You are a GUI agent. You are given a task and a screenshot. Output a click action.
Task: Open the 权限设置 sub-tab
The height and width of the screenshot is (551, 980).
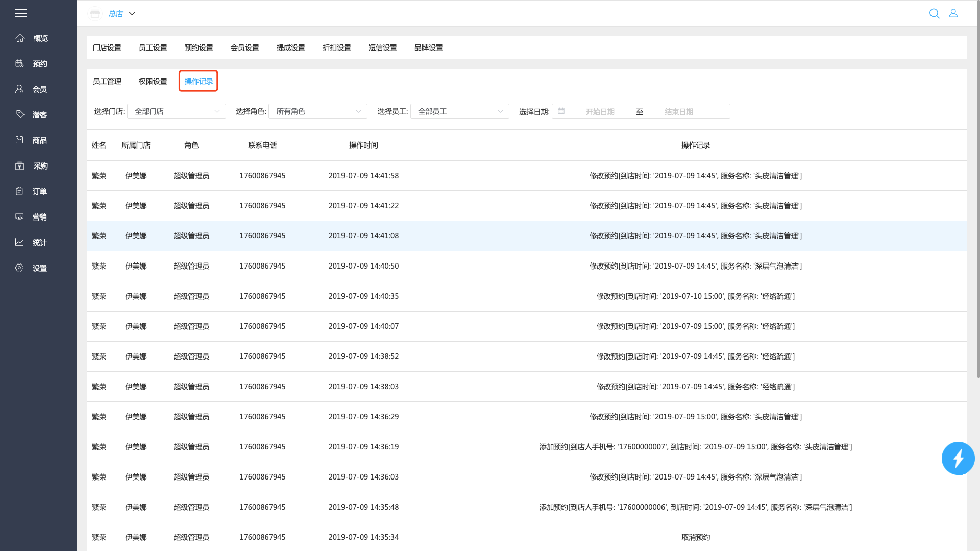[153, 81]
